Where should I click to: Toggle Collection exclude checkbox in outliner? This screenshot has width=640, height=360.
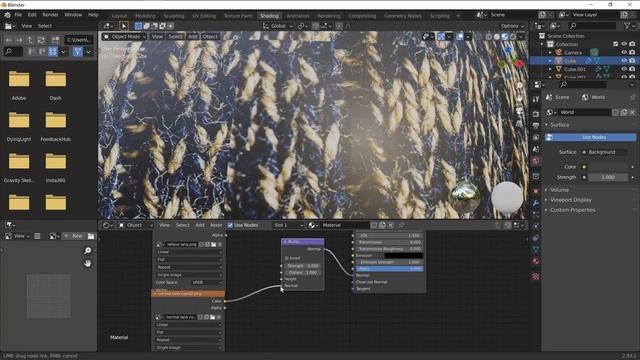point(615,44)
